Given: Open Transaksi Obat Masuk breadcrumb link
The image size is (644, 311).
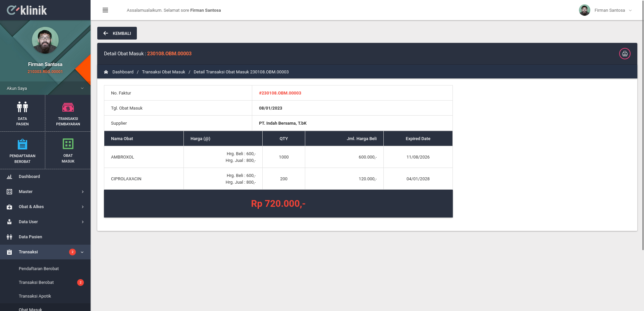Looking at the screenshot, I should 163,72.
